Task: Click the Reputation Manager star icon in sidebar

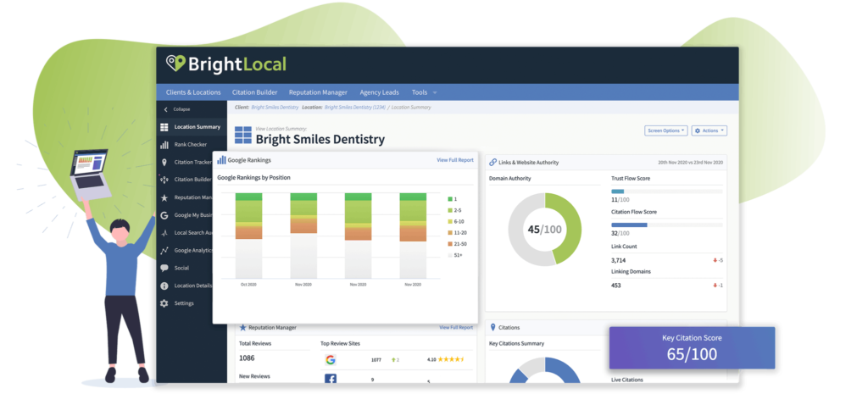Action: (164, 197)
